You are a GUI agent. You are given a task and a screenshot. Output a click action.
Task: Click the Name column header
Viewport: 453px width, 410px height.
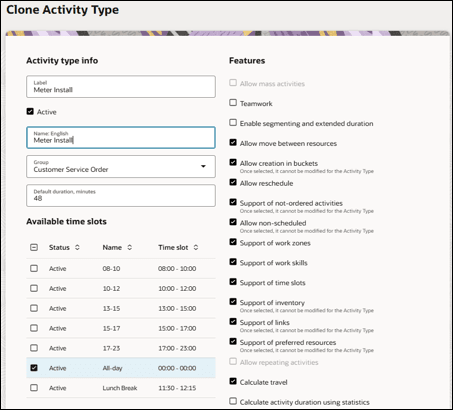point(112,247)
